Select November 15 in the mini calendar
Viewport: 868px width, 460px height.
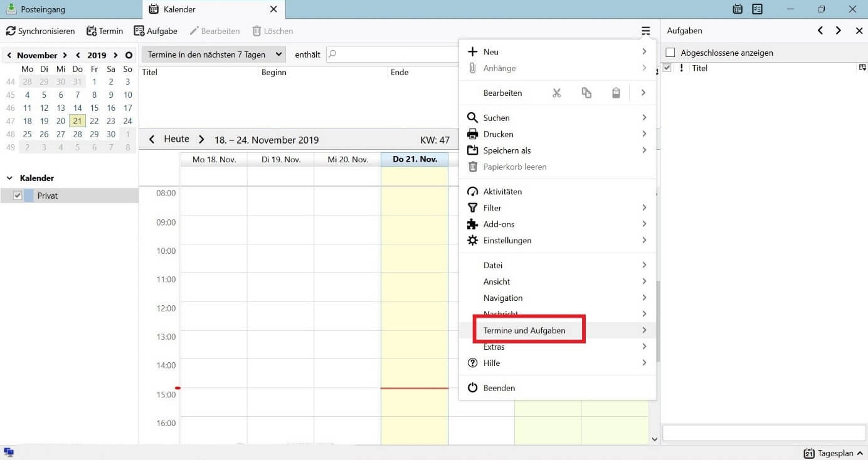(x=94, y=108)
